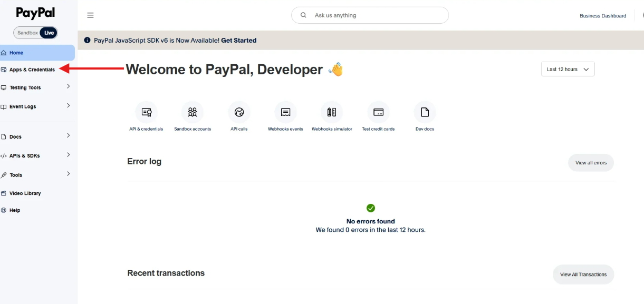The height and width of the screenshot is (304, 644).
Task: Click the green checkmark status icon
Action: [x=371, y=208]
